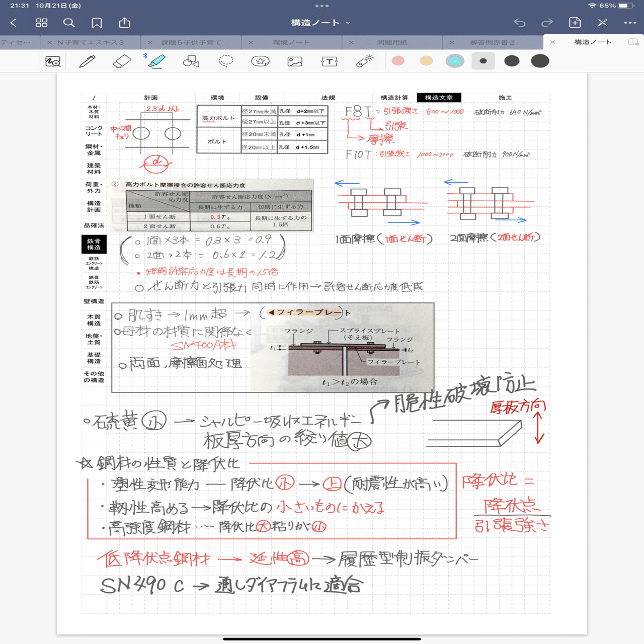Select the Eraser tool
Viewport: 644px width, 644px height.
[x=121, y=61]
